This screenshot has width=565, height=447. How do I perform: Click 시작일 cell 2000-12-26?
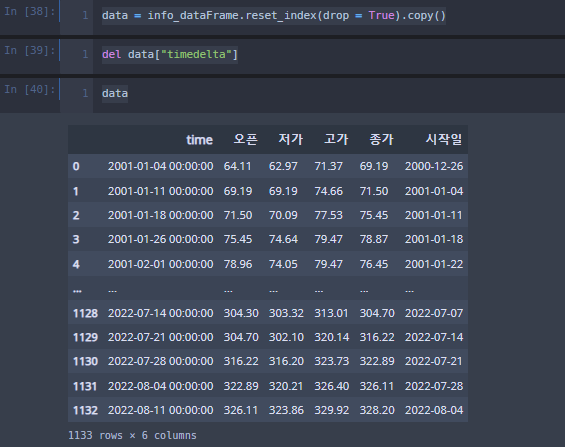click(x=434, y=166)
